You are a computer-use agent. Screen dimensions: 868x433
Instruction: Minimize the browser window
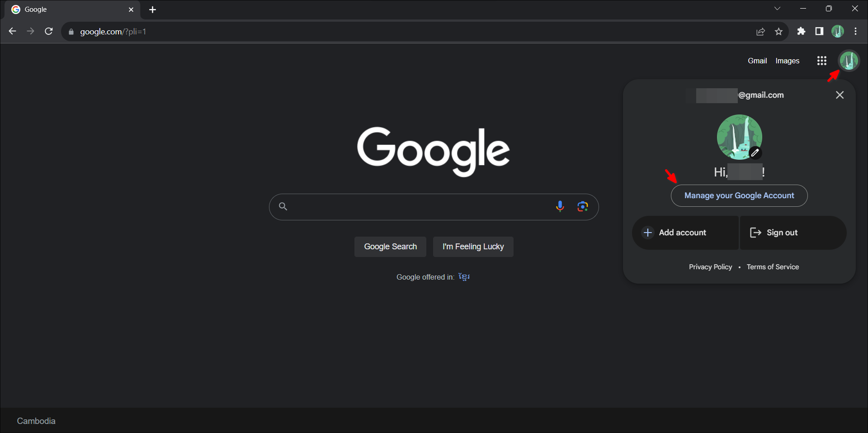coord(803,9)
